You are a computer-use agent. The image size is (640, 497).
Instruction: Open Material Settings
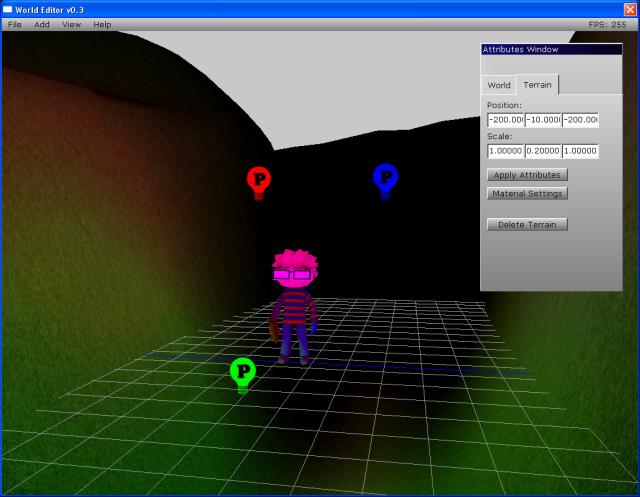click(x=527, y=193)
